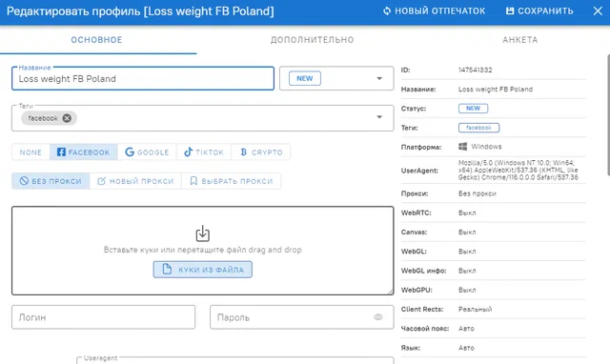Click the Client Rects value Реальный
The image size is (610, 364).
(x=475, y=310)
